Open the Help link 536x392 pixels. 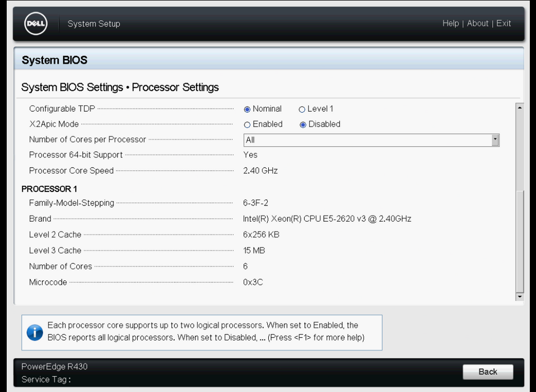pos(450,23)
